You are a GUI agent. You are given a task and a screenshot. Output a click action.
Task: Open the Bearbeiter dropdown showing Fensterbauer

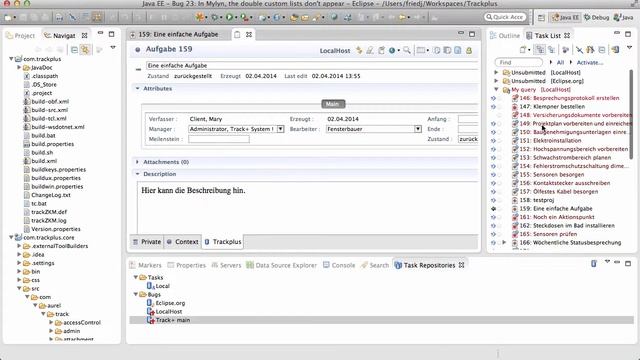418,129
